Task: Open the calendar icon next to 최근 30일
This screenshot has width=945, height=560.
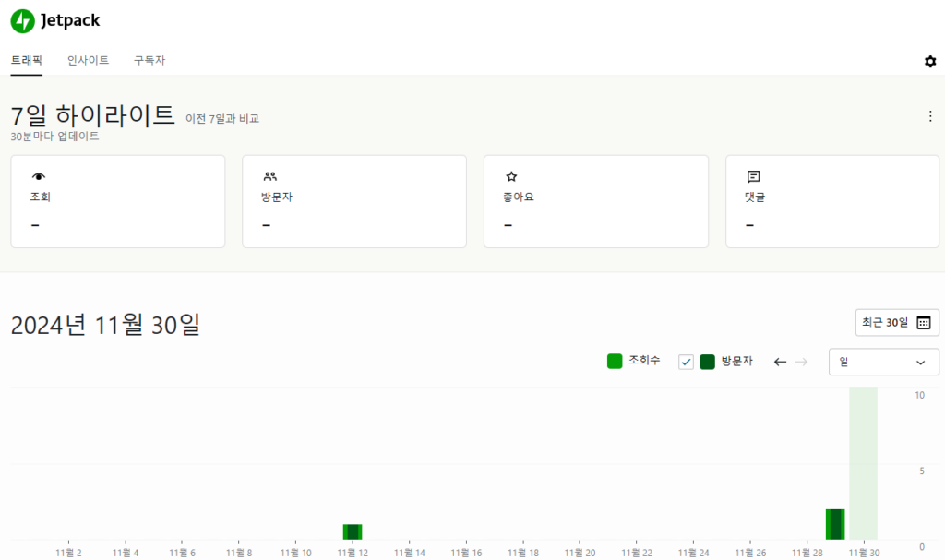Action: [925, 322]
